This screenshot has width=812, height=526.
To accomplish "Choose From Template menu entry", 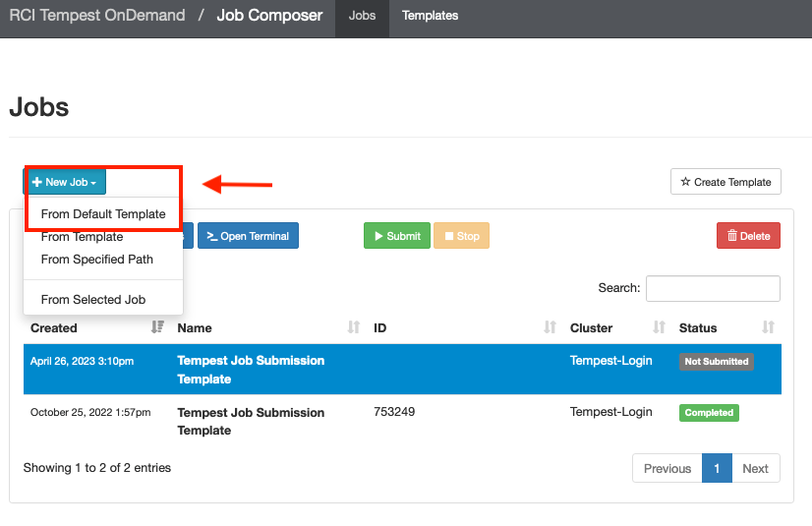I will tap(82, 237).
